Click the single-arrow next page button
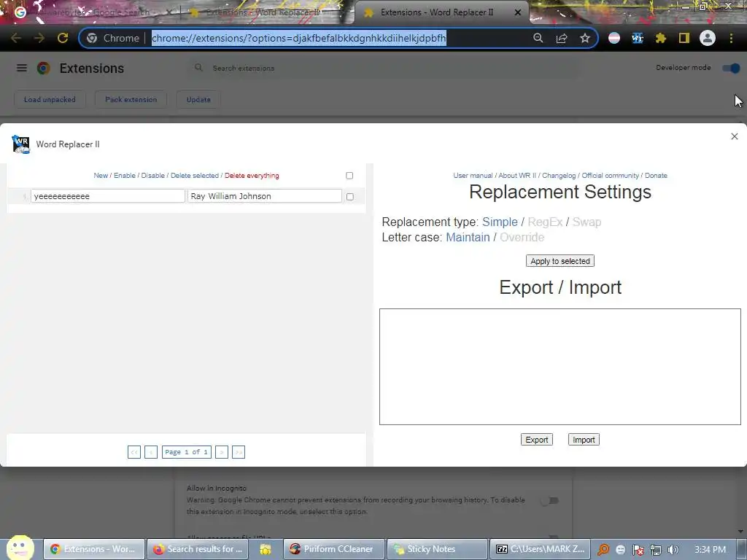 (x=222, y=452)
